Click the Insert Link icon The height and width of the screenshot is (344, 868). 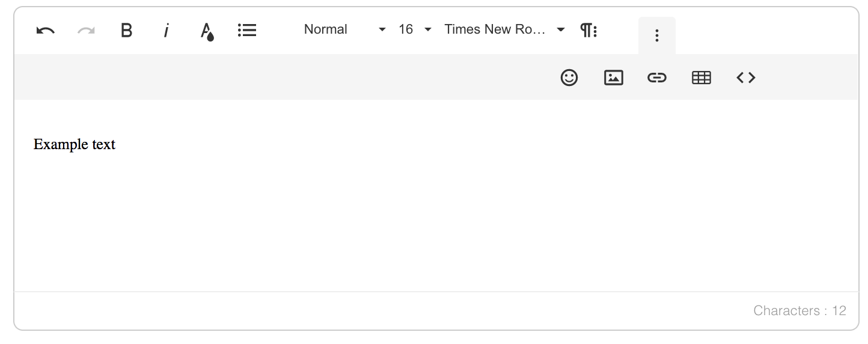click(x=657, y=78)
